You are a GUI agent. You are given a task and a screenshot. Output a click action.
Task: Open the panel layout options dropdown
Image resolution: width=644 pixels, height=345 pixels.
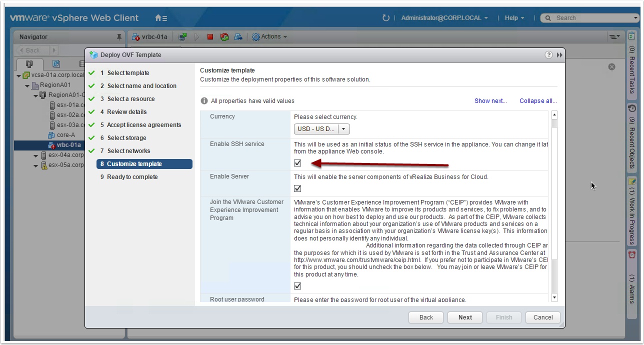coord(614,36)
